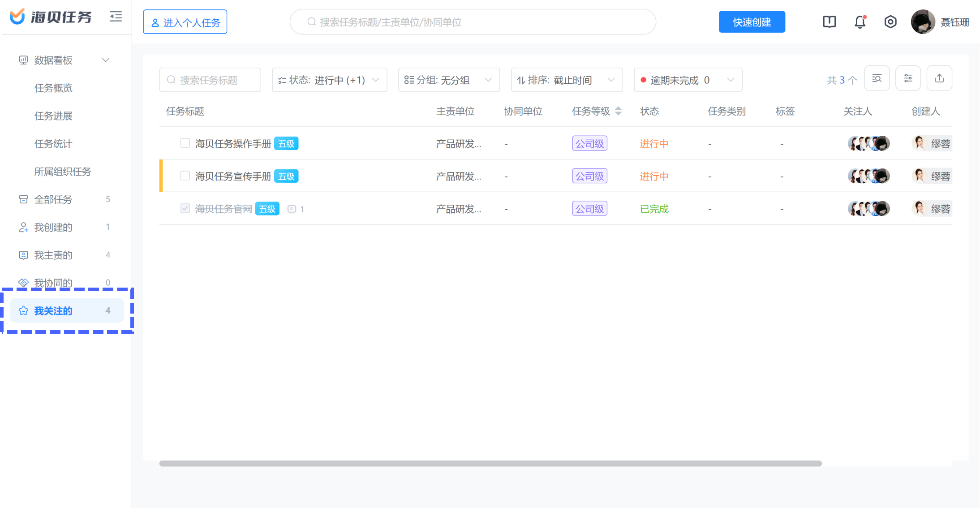Check the 海贝任务操作手册 checkbox

click(x=185, y=143)
